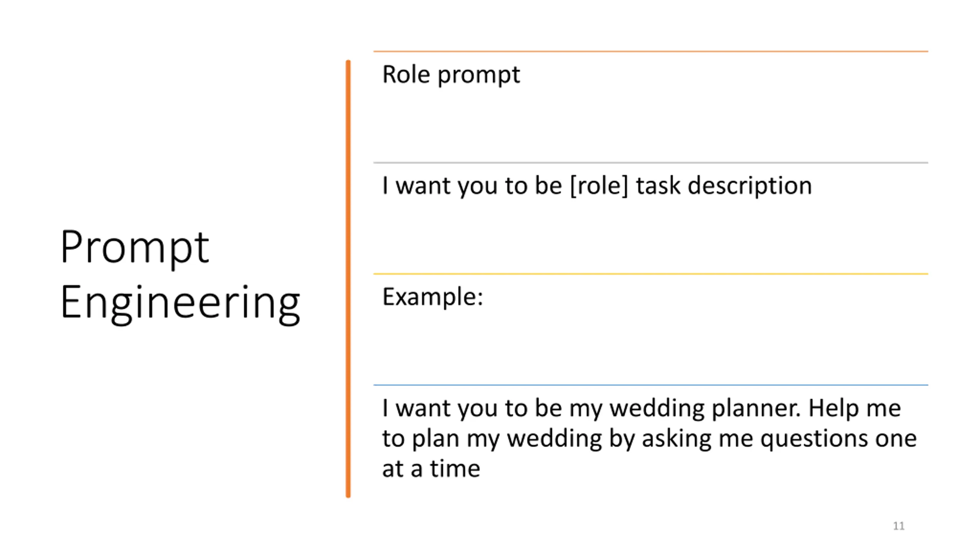Select the "Role prompt" heading text
980x551 pixels.
click(x=451, y=75)
